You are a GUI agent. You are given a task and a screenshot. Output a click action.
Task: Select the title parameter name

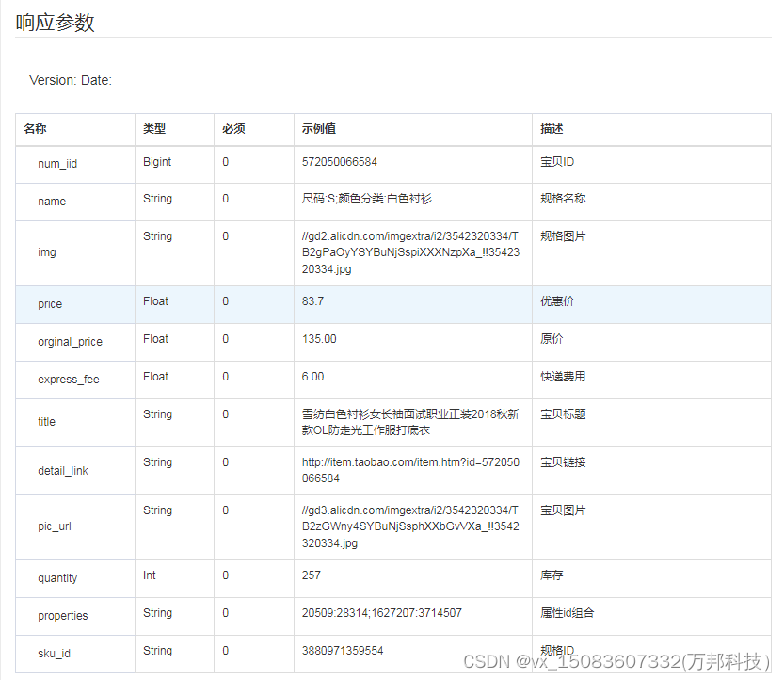[x=46, y=422]
